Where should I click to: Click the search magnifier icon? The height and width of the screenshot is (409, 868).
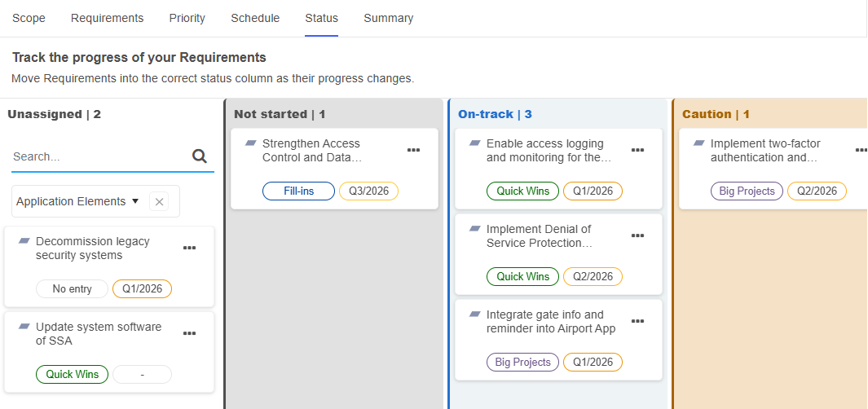point(200,156)
